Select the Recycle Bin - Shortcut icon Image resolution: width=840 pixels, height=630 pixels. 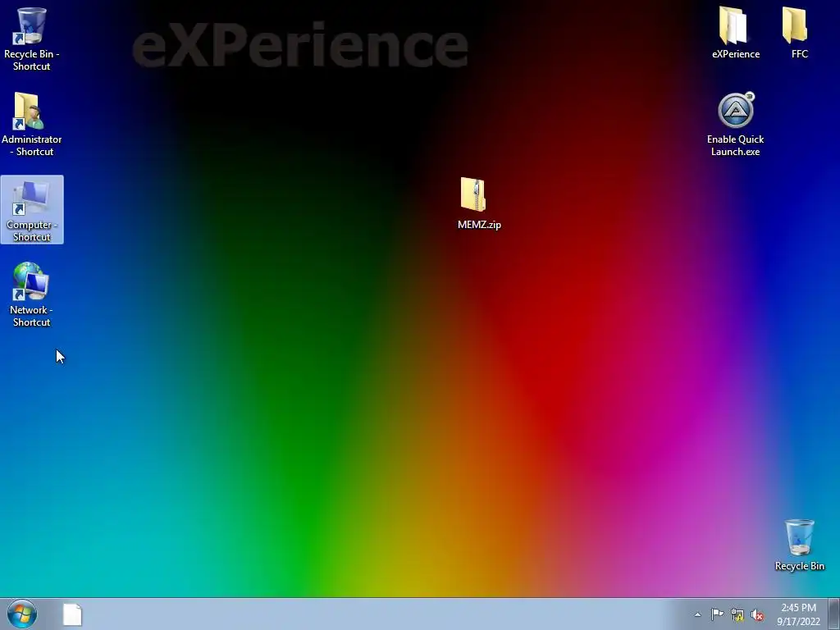31,39
